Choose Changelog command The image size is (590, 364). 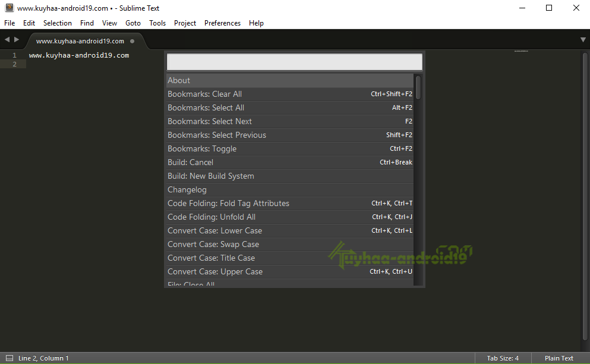290,189
